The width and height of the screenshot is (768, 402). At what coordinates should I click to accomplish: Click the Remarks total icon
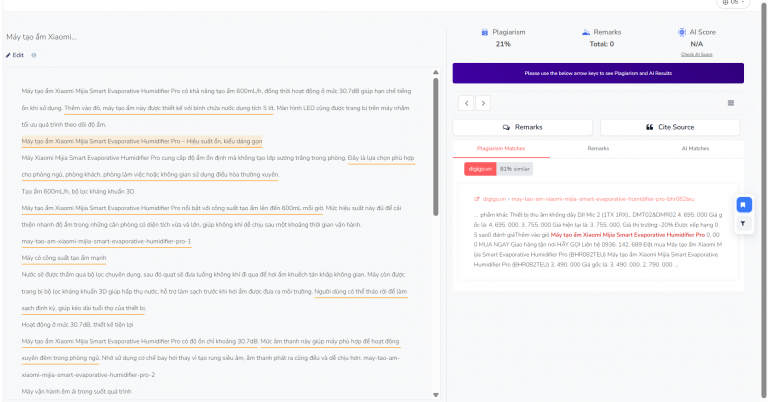tap(586, 32)
